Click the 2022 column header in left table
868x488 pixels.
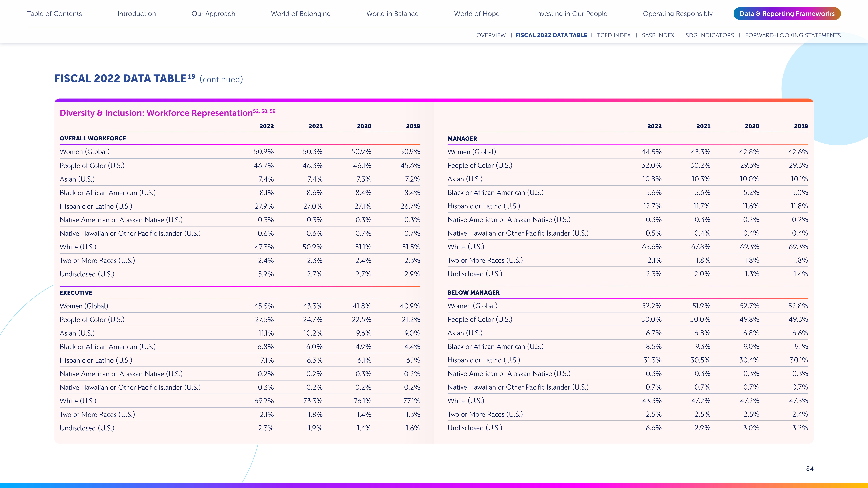(x=267, y=126)
